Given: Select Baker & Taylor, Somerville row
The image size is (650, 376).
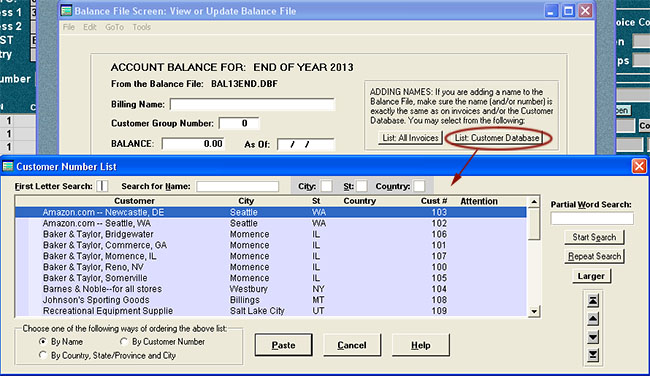Looking at the screenshot, I should point(271,278).
